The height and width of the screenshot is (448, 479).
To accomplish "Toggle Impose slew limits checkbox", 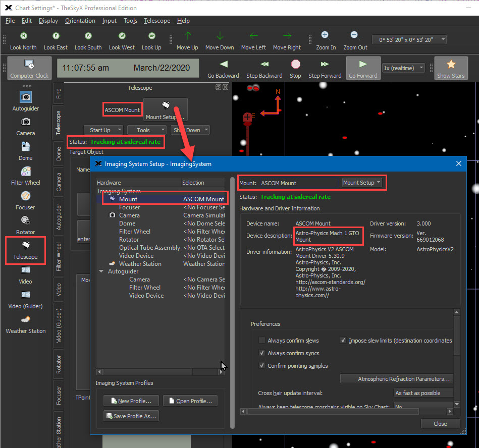I will [x=343, y=341].
